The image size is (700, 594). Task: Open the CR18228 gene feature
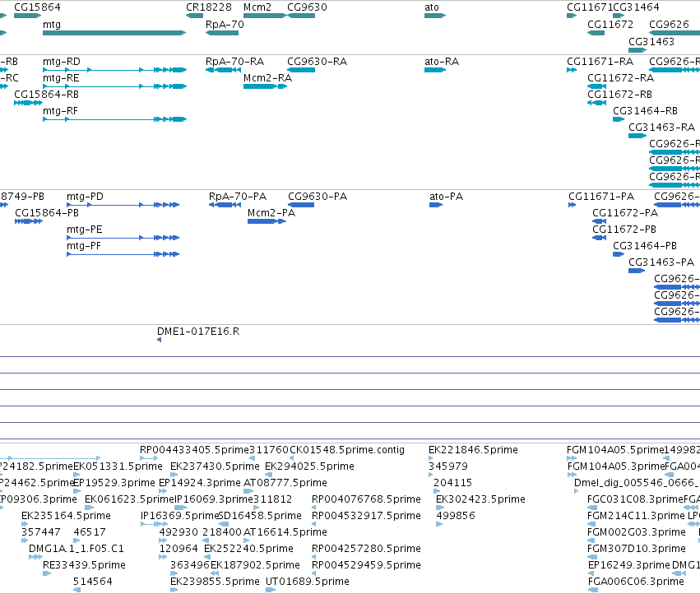(195, 16)
